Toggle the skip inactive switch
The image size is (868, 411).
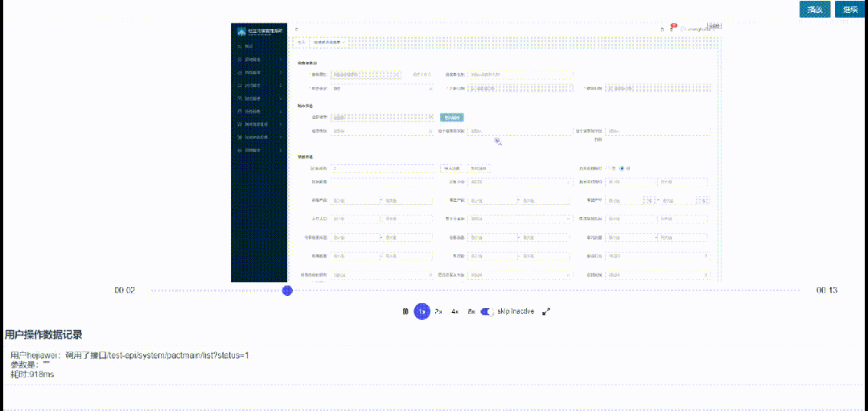(x=487, y=312)
